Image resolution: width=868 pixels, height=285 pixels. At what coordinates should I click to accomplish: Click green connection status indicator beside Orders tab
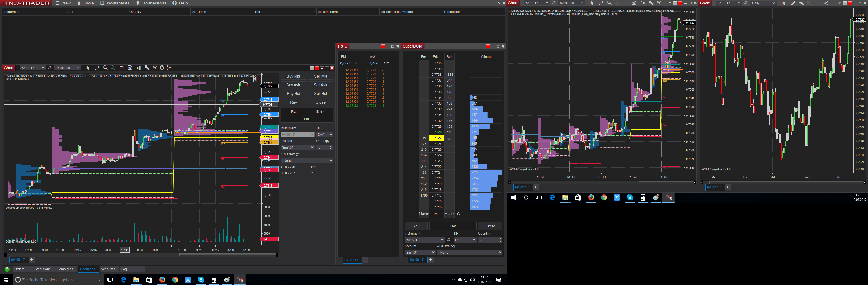pos(7,269)
